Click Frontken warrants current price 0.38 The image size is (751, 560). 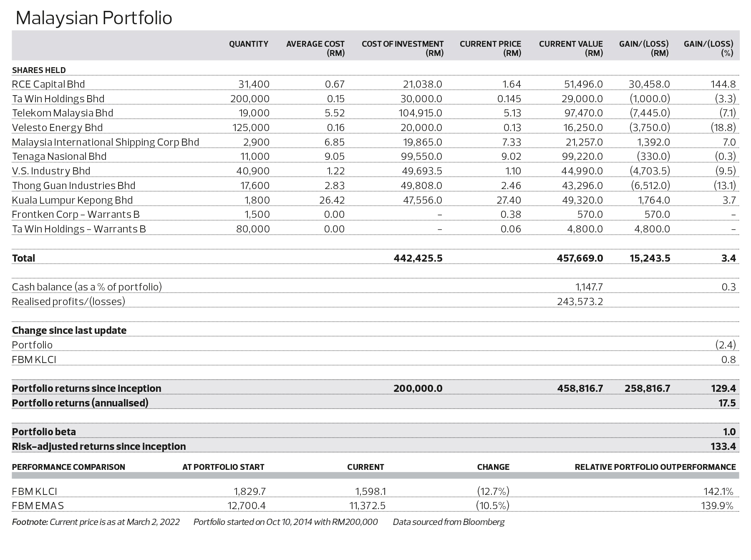[511, 214]
